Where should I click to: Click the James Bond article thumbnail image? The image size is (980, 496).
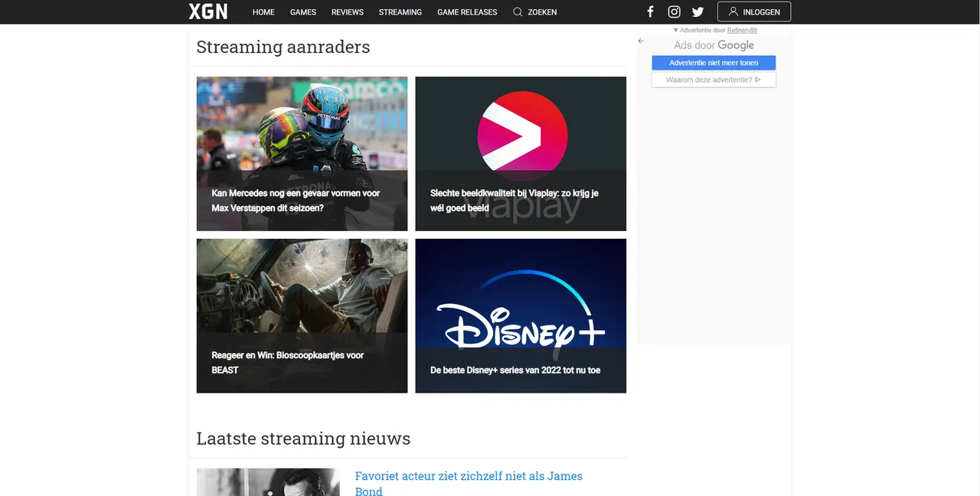tap(268, 482)
